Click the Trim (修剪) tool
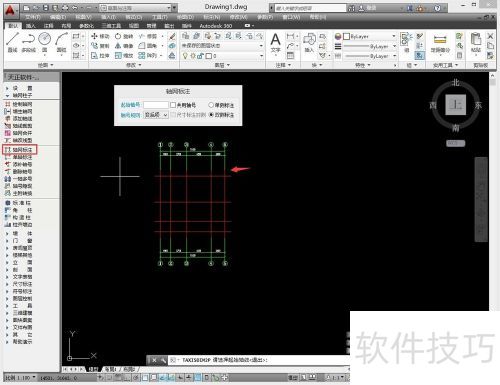This screenshot has height=385, width=500. click(x=148, y=36)
